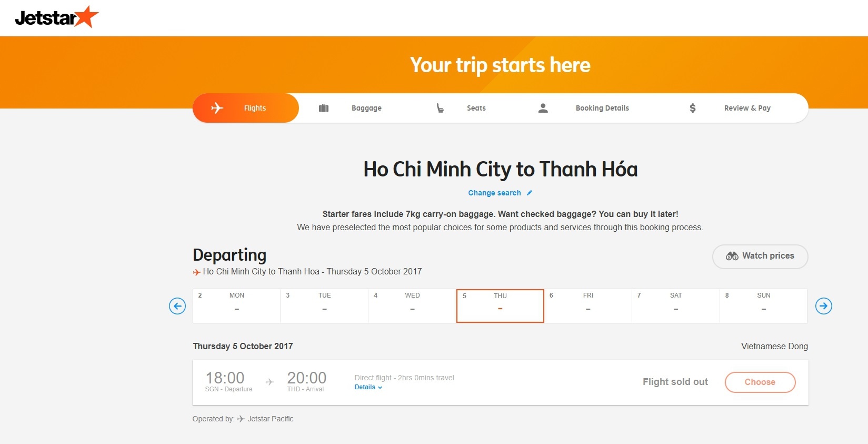The width and height of the screenshot is (868, 444).
Task: Expand flight Details chevron
Action: (380, 388)
